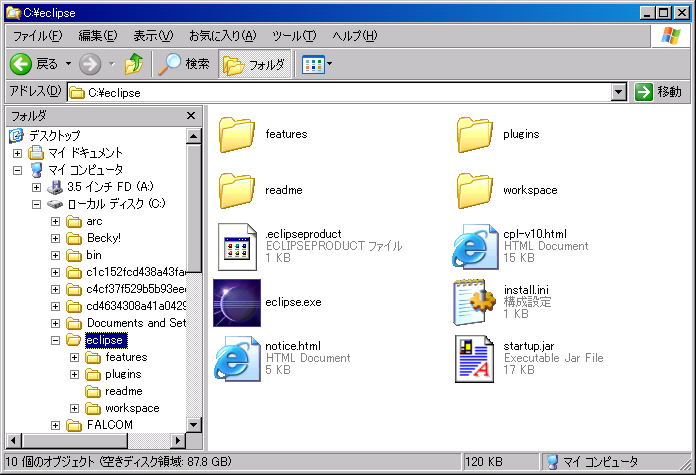This screenshot has height=475, width=696.
Task: Select My Documents icon in tree
Action: (x=36, y=153)
